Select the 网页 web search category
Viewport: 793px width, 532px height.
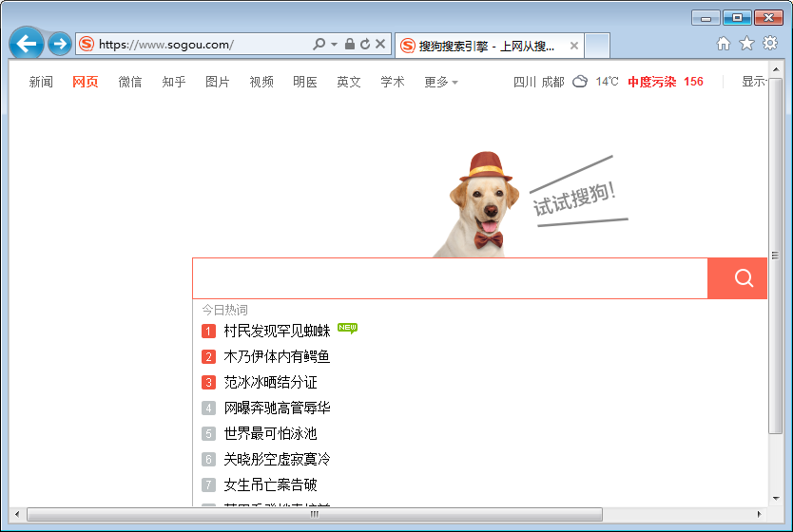(85, 82)
